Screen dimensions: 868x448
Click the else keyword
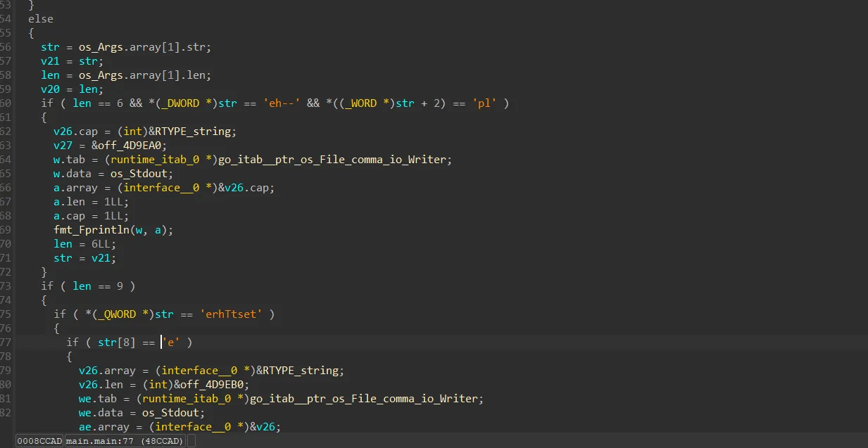41,19
